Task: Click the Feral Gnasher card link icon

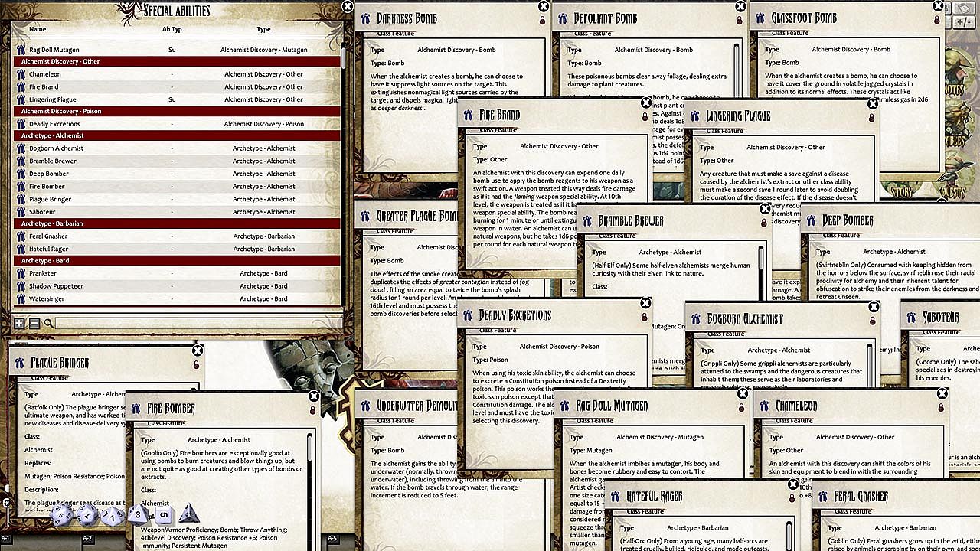Action: [823, 497]
